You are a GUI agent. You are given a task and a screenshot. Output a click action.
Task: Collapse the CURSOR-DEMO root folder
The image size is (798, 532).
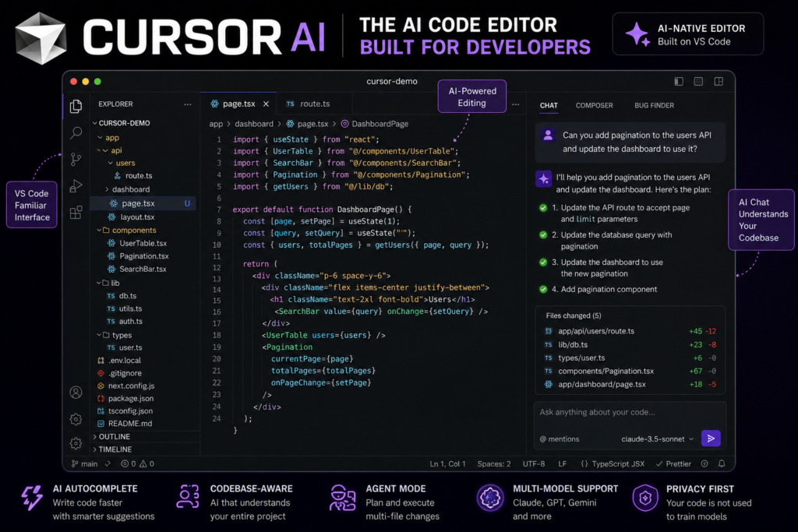94,123
